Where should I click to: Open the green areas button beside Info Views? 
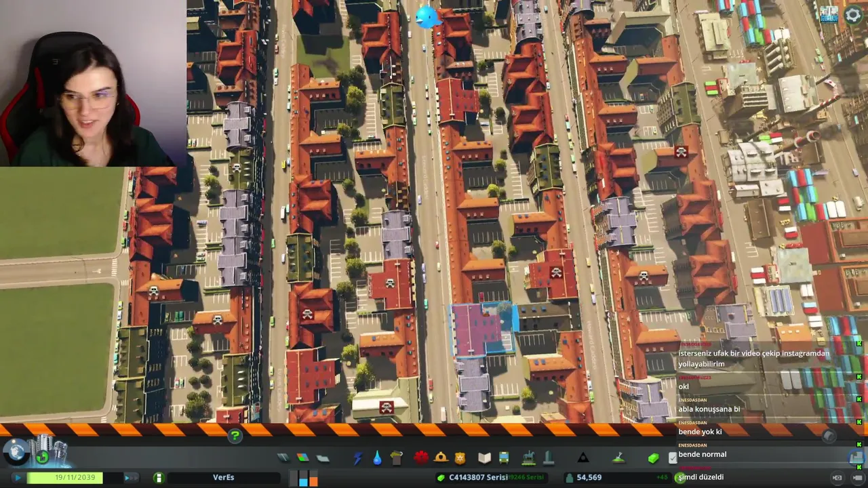tap(42, 457)
